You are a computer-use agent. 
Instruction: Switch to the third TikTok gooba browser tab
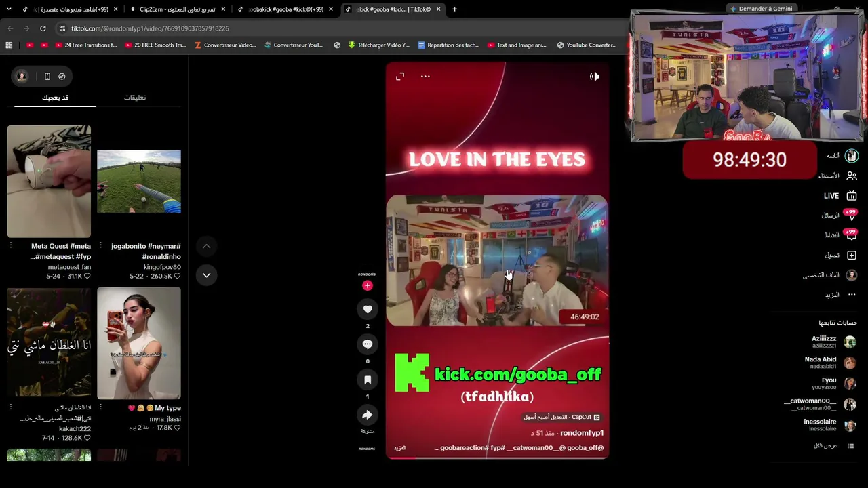[285, 9]
